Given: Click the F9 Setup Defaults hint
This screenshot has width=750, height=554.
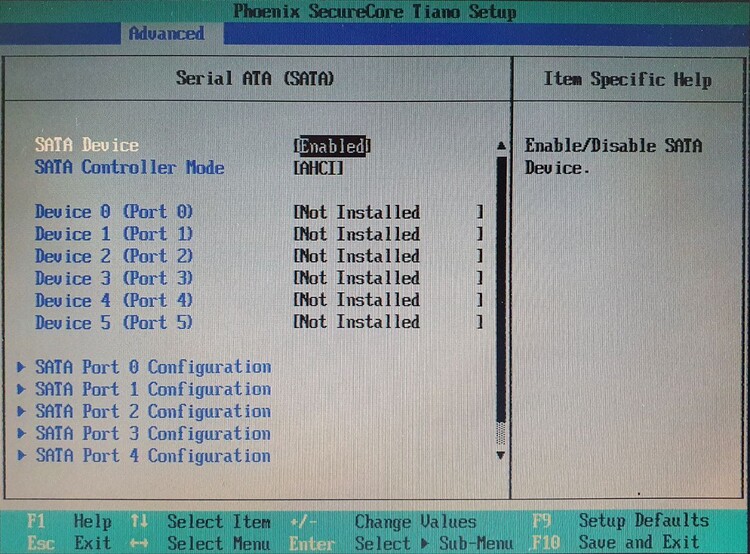Looking at the screenshot, I should coord(620,520).
